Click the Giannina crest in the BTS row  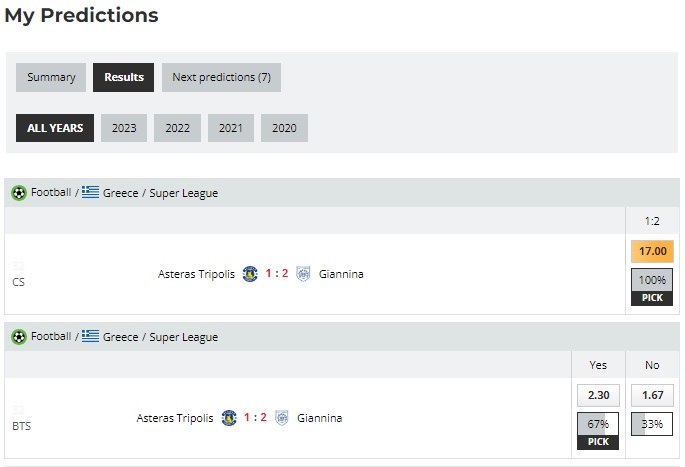pos(282,418)
